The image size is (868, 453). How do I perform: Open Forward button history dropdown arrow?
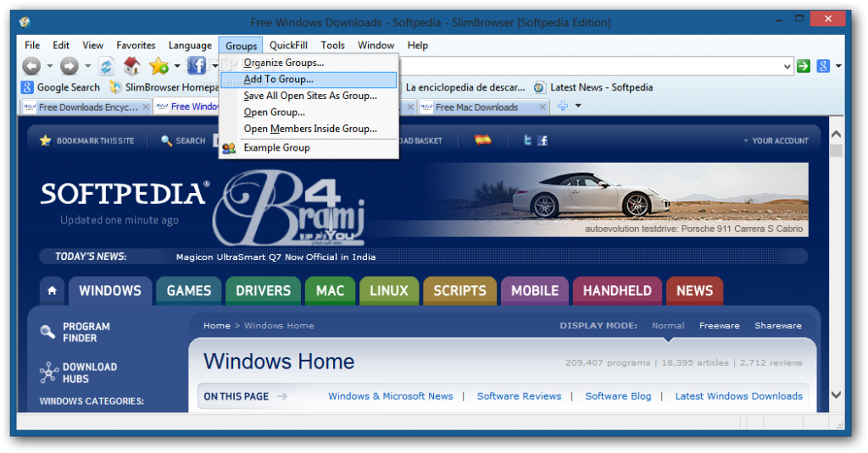(x=87, y=66)
